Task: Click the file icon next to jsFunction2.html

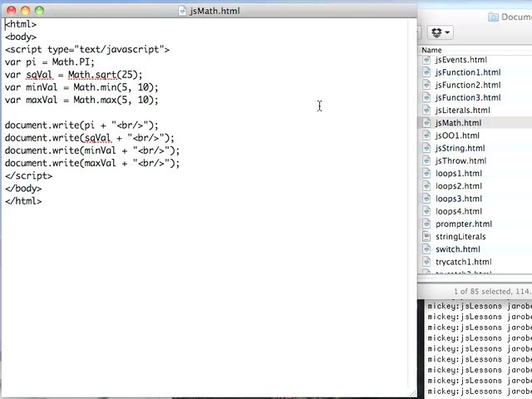Action: (426, 85)
